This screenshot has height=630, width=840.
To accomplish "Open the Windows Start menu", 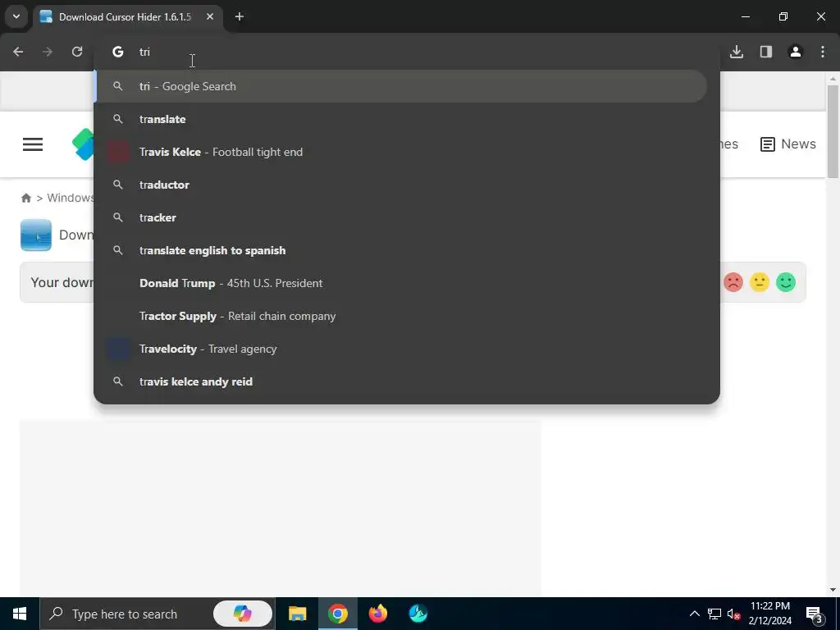I will [20, 614].
